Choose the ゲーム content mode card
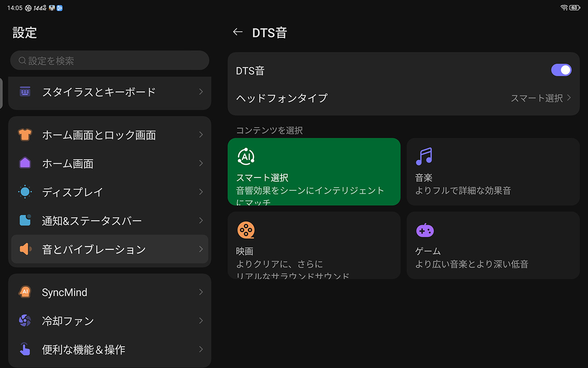588x368 pixels. coord(492,245)
